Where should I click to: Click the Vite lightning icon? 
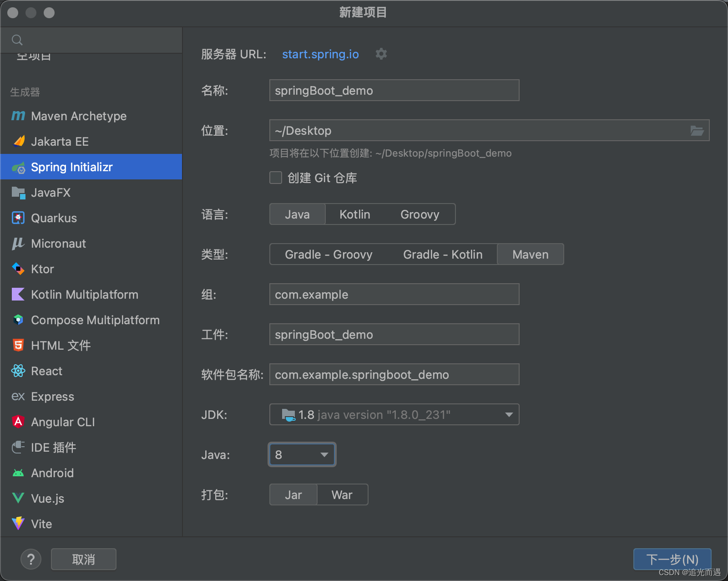point(18,524)
